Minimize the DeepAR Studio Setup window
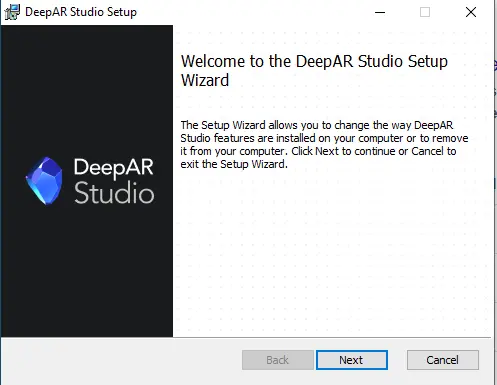 (380, 12)
